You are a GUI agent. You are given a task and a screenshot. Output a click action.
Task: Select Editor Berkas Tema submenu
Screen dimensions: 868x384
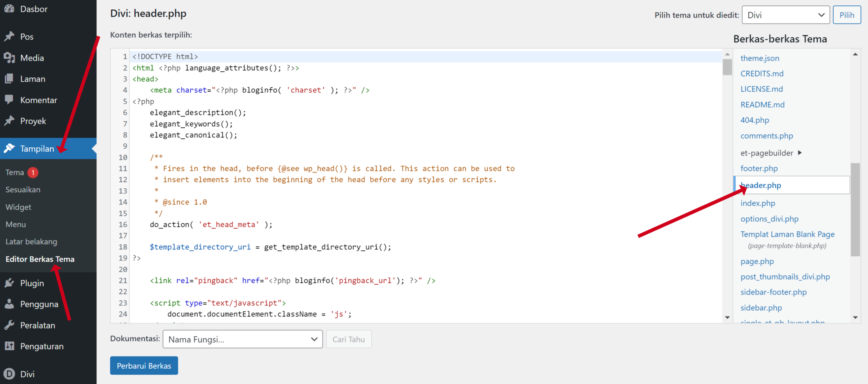40,259
